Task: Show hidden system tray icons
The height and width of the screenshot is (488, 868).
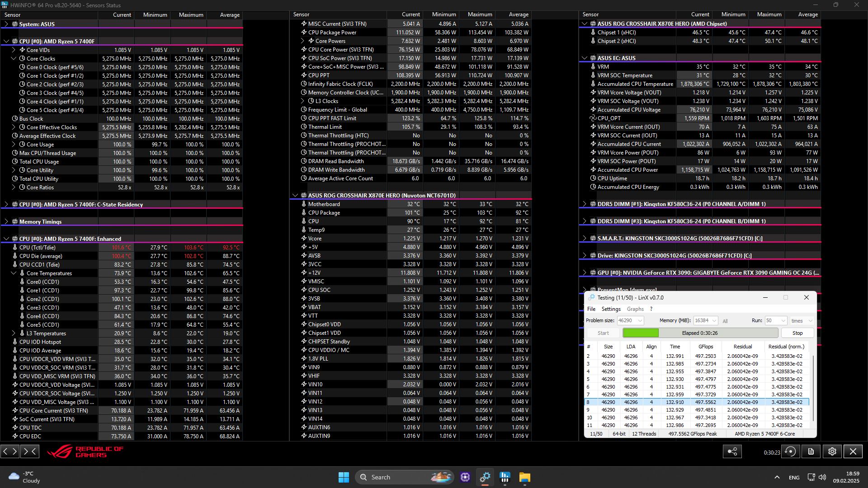Action: pyautogui.click(x=777, y=477)
